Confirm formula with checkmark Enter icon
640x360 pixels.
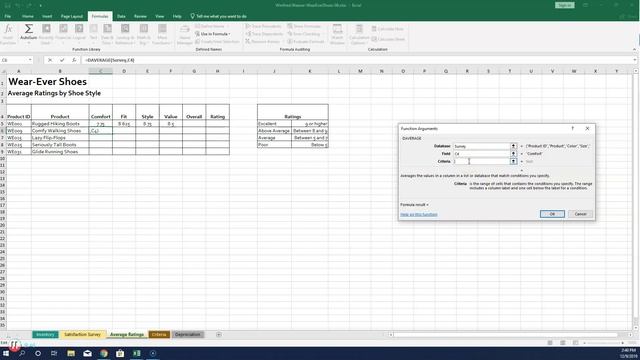[62, 60]
